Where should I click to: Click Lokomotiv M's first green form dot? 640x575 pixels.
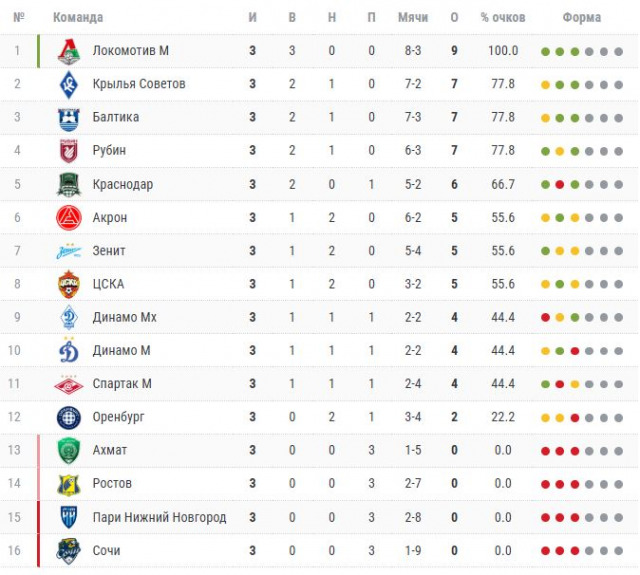(x=545, y=51)
